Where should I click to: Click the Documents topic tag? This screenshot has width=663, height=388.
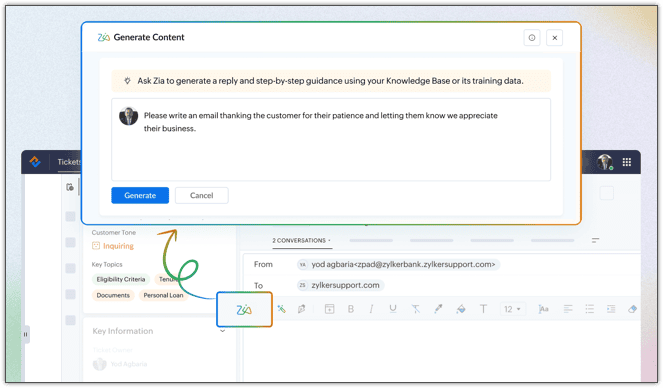click(x=113, y=295)
